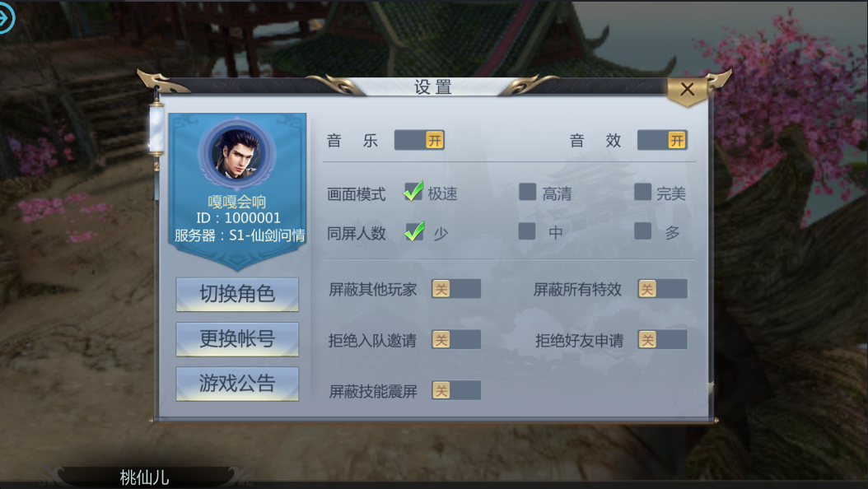Choose 多 for 同屏人数
Viewport: 868px width, 489px height.
click(642, 231)
